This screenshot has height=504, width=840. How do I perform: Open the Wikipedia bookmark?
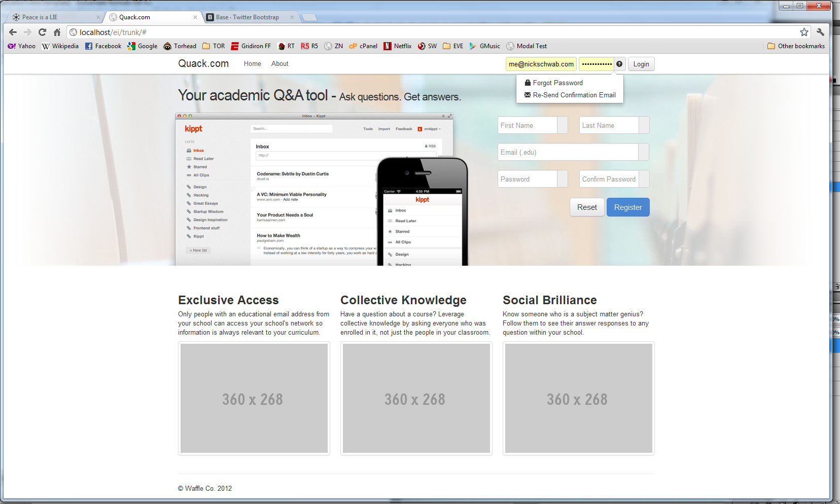60,46
